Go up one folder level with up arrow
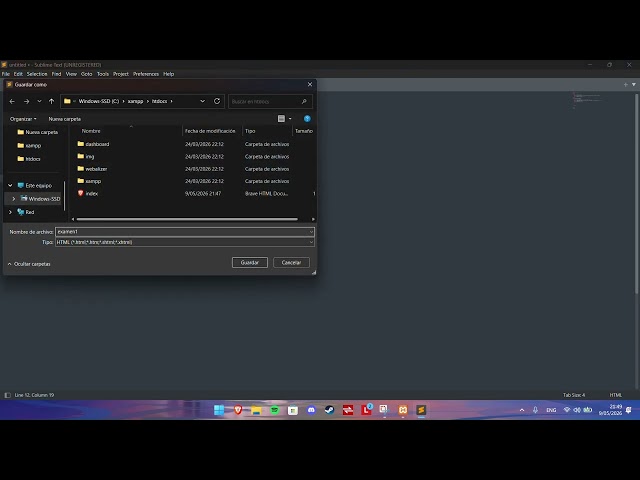 [x=51, y=101]
